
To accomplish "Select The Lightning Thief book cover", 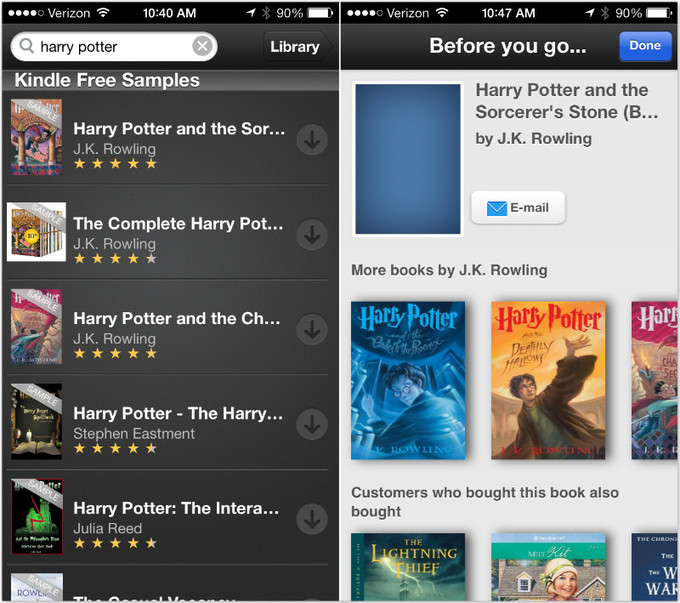I will point(408,567).
